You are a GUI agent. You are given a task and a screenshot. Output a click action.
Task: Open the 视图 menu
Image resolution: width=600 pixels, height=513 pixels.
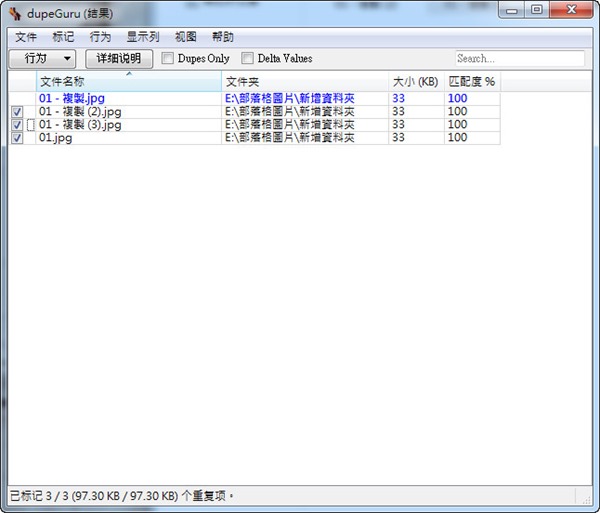tap(186, 37)
